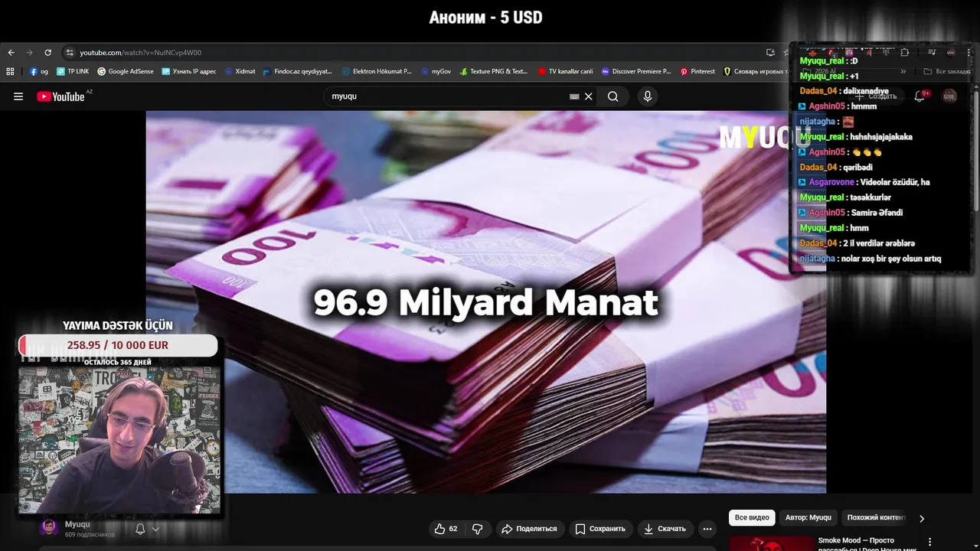Click chat message "təşəkkürlər"
The image size is (980, 551).
click(x=871, y=197)
